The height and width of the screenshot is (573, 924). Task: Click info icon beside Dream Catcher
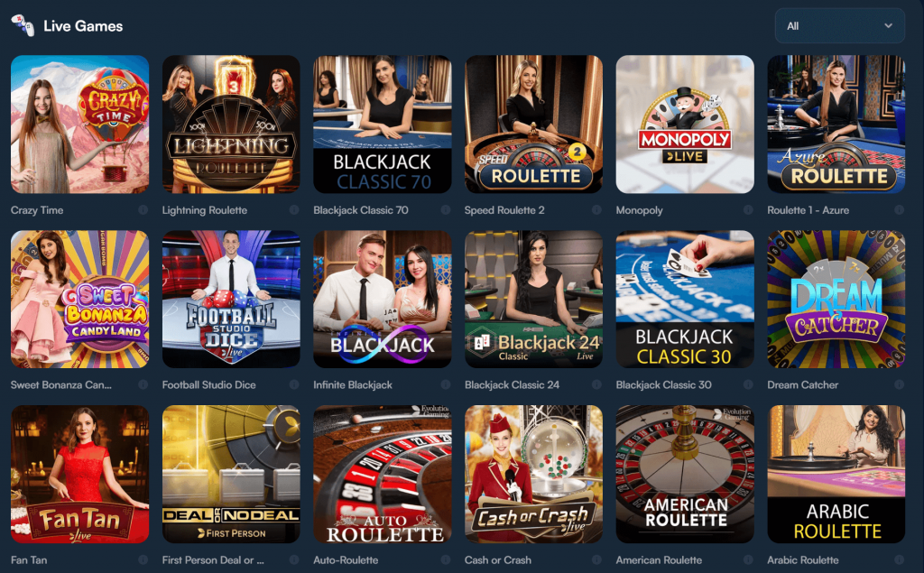pyautogui.click(x=900, y=385)
